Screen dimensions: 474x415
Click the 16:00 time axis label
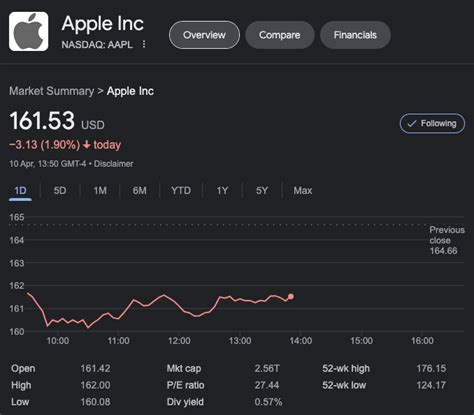[422, 341]
